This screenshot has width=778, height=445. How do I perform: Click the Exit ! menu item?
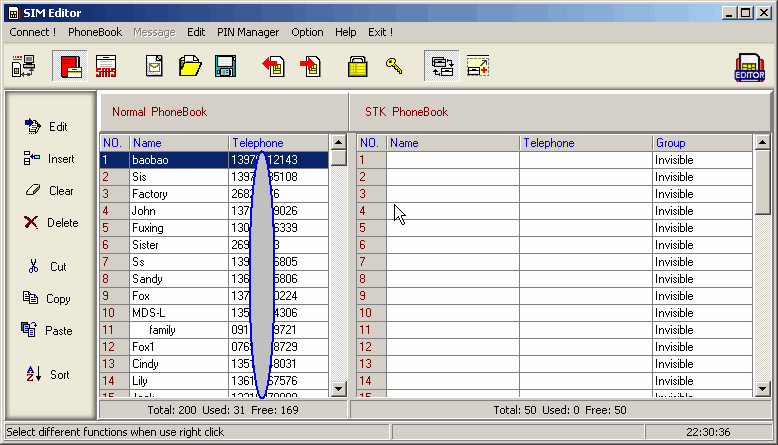(x=381, y=32)
